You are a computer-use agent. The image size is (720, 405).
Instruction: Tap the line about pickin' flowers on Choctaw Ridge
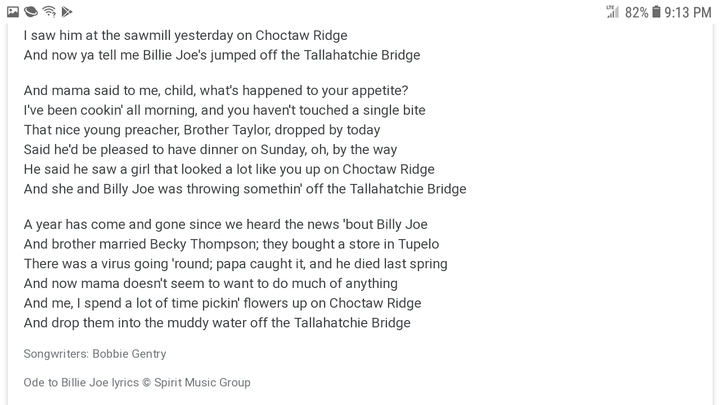tap(223, 303)
